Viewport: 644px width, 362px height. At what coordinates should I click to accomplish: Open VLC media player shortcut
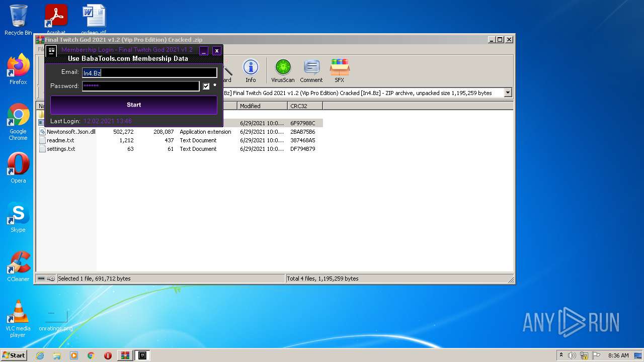pos(18,318)
